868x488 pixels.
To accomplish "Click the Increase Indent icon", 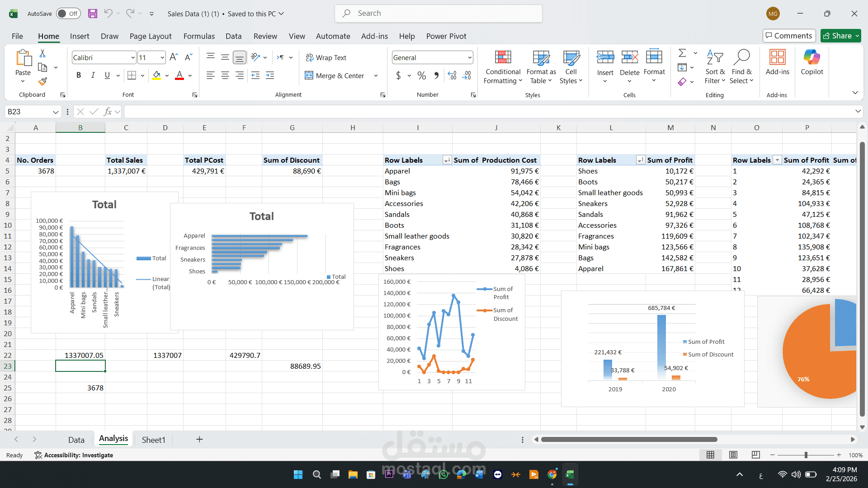I will tap(270, 75).
